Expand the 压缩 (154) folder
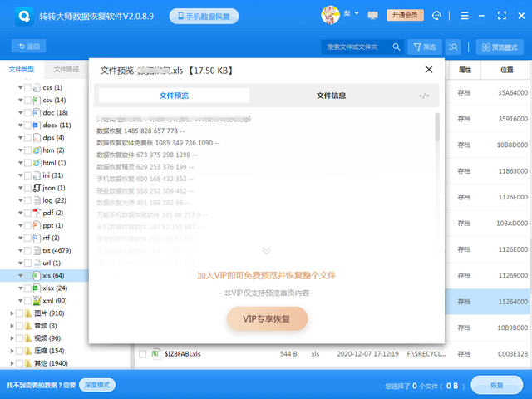The image size is (532, 399). click(12, 351)
